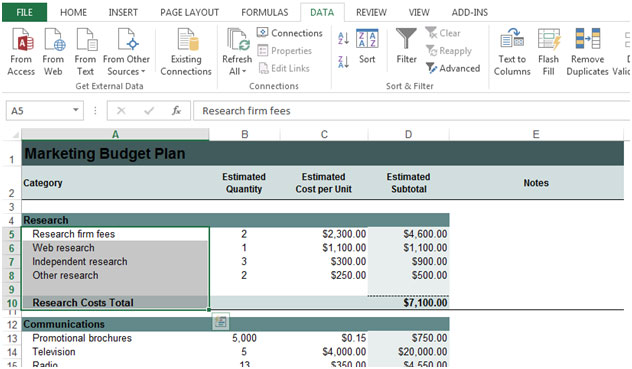Click the Research Costs Total cell
This screenshot has width=632, height=369.
tap(115, 302)
